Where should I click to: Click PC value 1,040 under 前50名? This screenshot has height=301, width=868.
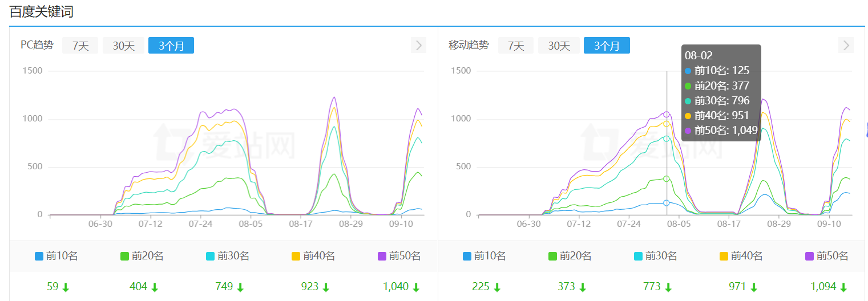tap(395, 286)
